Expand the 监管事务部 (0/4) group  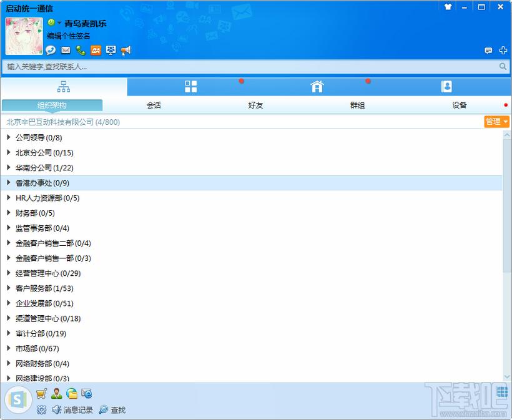(x=9, y=228)
